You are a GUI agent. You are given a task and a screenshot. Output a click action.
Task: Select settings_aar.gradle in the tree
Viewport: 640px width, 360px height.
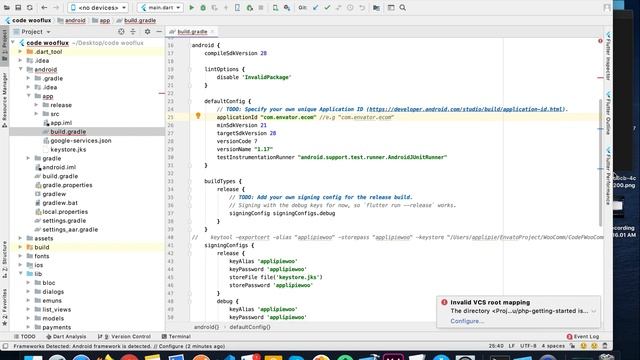click(70, 229)
